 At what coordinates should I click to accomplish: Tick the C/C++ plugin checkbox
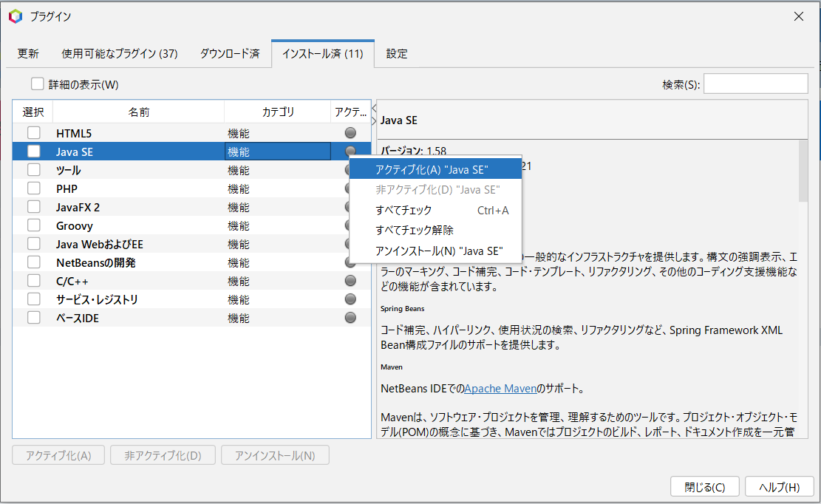pyautogui.click(x=33, y=281)
